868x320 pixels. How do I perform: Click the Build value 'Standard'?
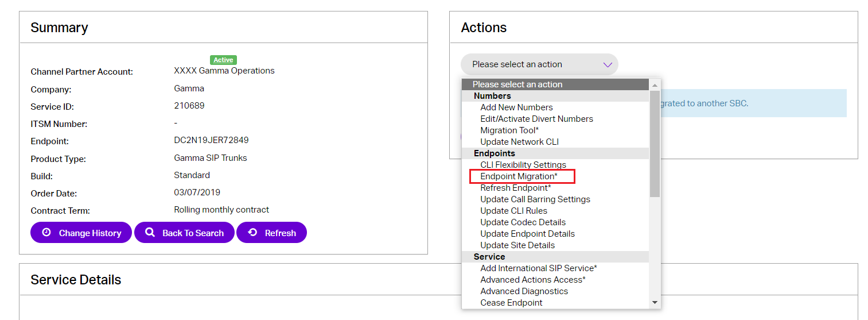pyautogui.click(x=192, y=175)
